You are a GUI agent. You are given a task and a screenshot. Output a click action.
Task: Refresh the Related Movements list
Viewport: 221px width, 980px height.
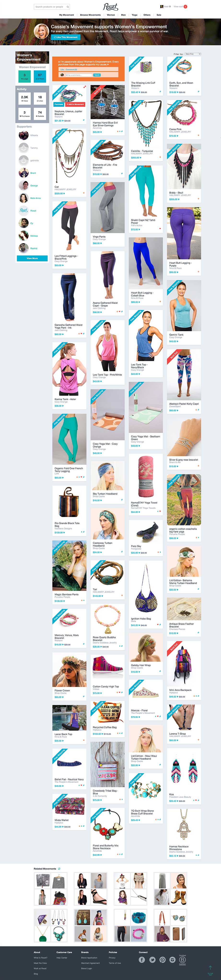click(x=59, y=868)
